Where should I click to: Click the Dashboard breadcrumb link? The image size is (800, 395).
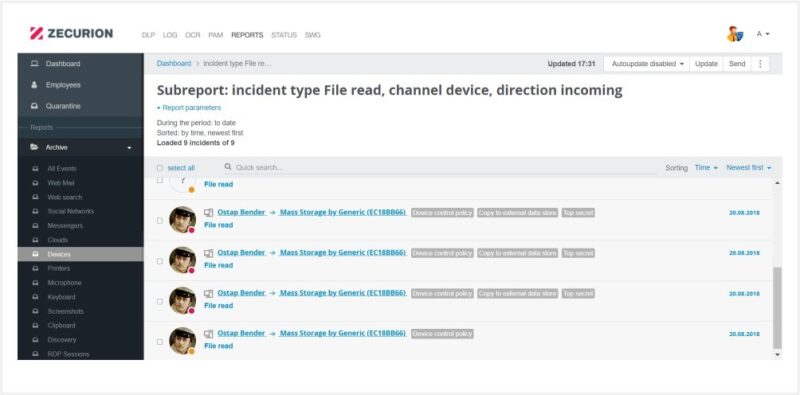(173, 64)
